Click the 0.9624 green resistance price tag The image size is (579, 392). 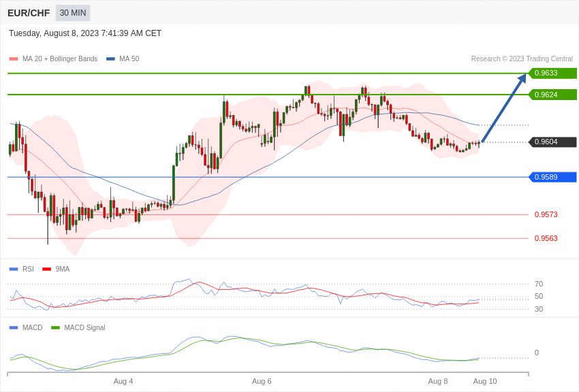552,95
